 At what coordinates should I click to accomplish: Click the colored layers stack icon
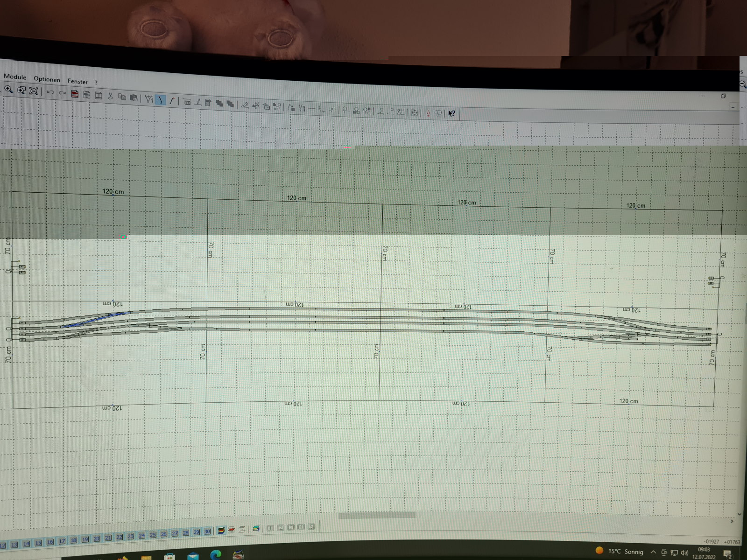tap(221, 531)
